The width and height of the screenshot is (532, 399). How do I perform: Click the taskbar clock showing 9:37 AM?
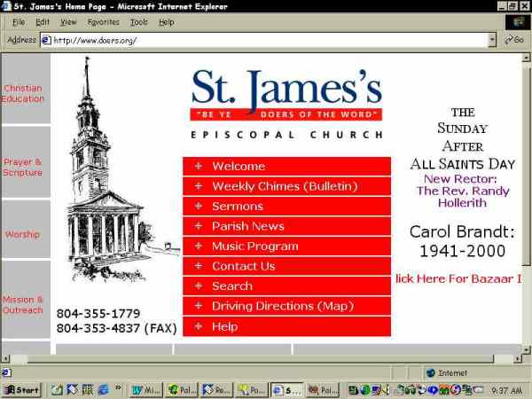point(507,390)
